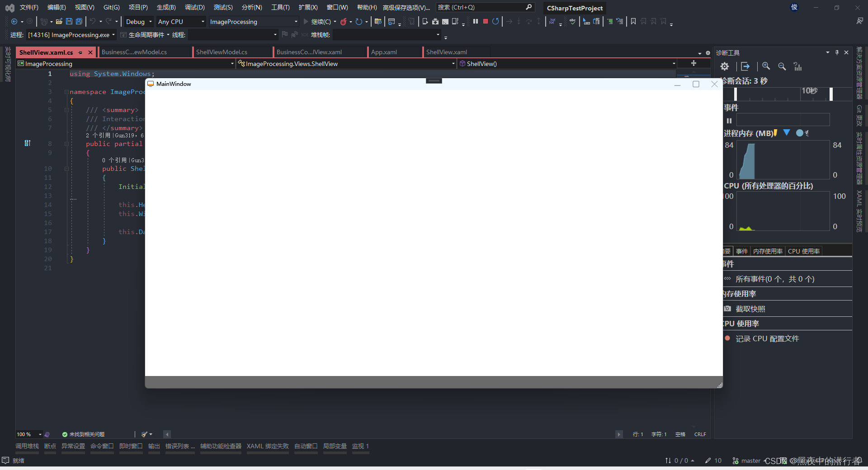Open the Debug configuration dropdown
Image resolution: width=868 pixels, height=470 pixels.
coord(138,21)
